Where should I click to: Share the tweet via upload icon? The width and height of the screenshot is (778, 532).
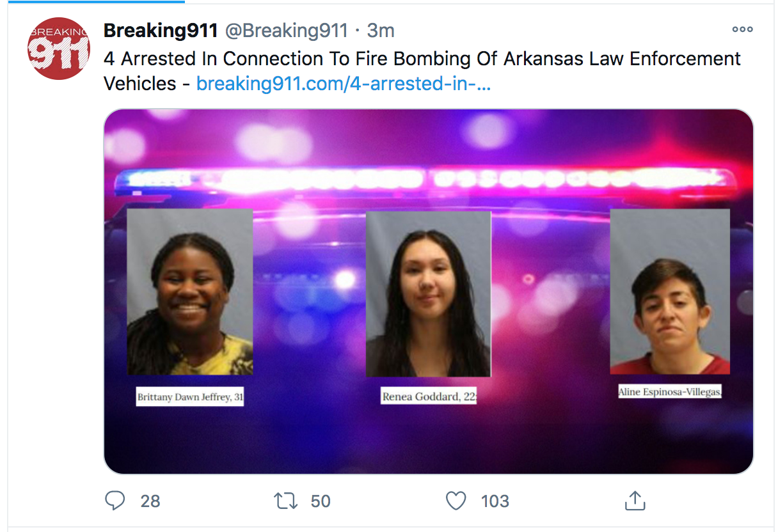tap(633, 501)
